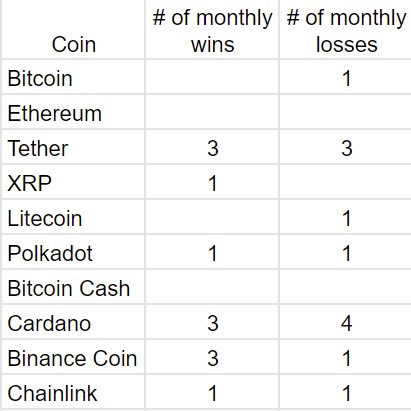Screen dimensions: 411x411
Task: Select the Bitcoin Cash name cell
Action: [73, 287]
